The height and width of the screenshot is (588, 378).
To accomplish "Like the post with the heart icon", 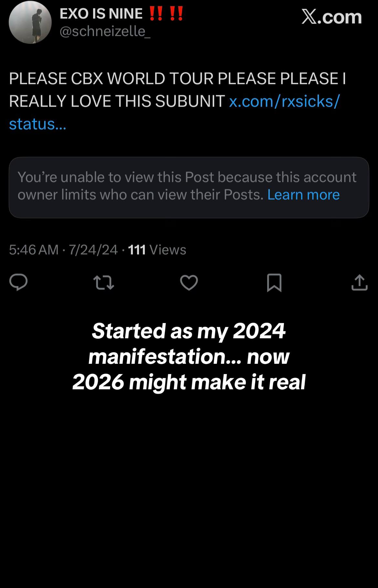I will click(189, 283).
